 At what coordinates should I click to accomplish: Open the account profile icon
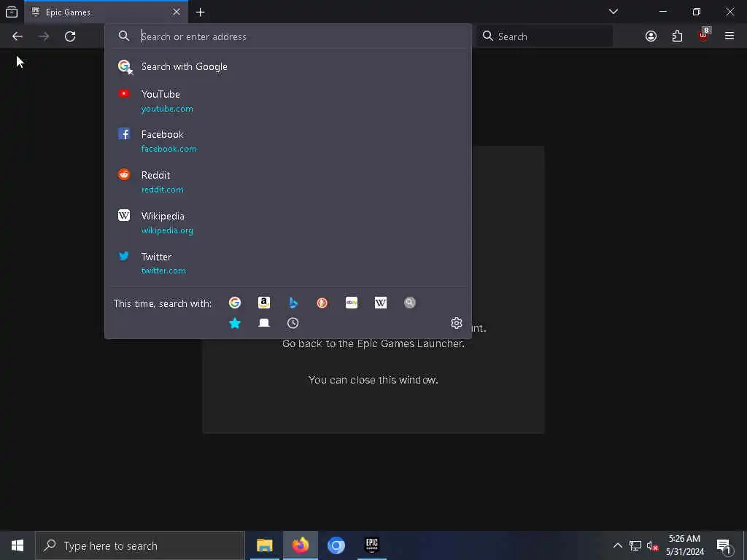tap(651, 36)
